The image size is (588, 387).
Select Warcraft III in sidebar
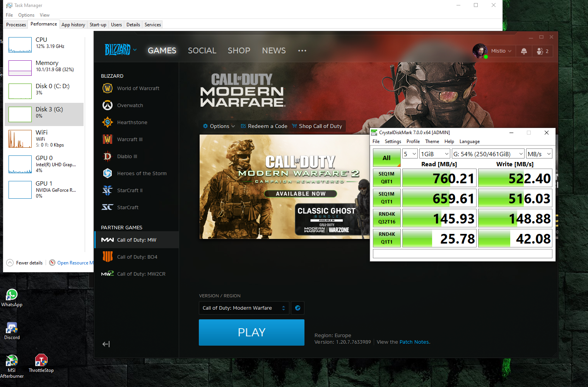(x=137, y=139)
